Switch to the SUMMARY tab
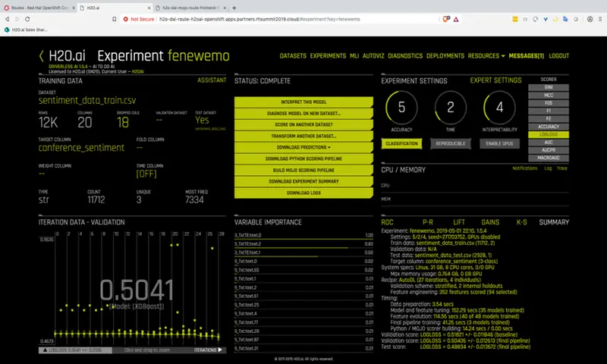This screenshot has height=364, width=607. [554, 222]
